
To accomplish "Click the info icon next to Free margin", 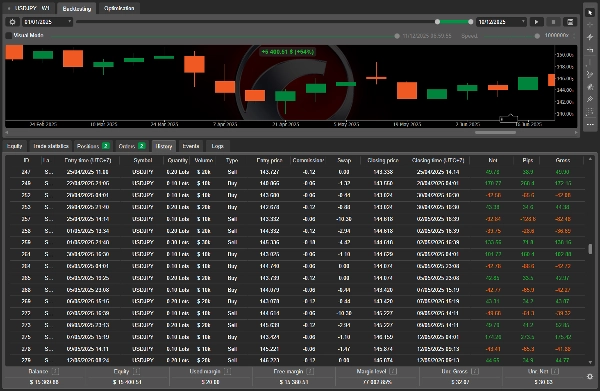I will point(310,371).
